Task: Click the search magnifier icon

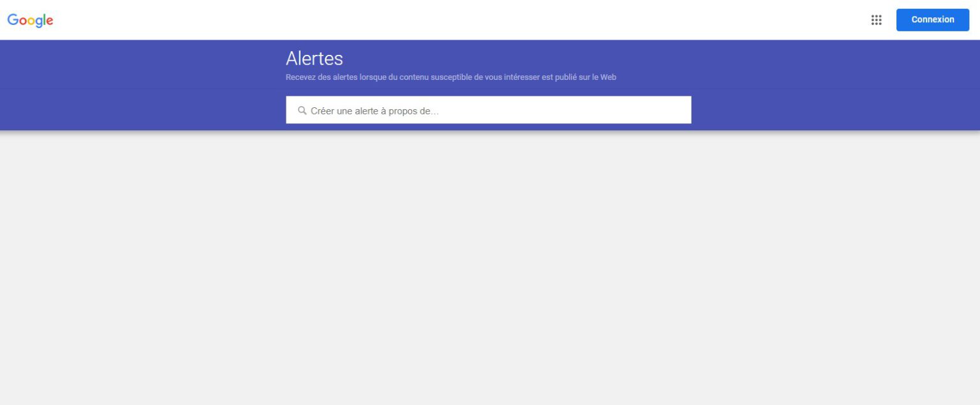Action: tap(302, 111)
